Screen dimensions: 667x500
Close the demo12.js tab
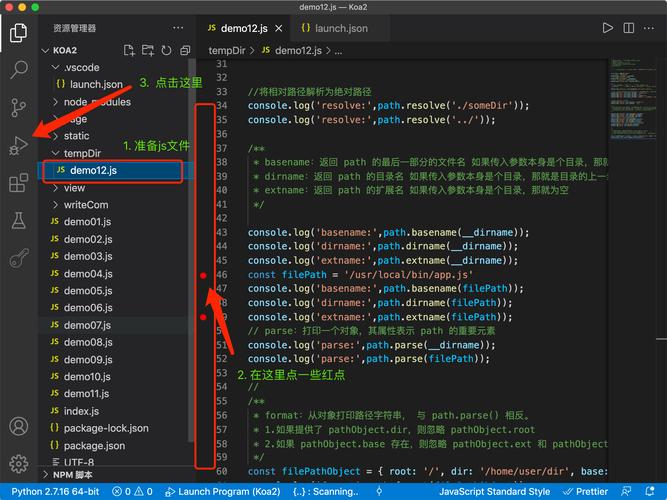tap(279, 29)
